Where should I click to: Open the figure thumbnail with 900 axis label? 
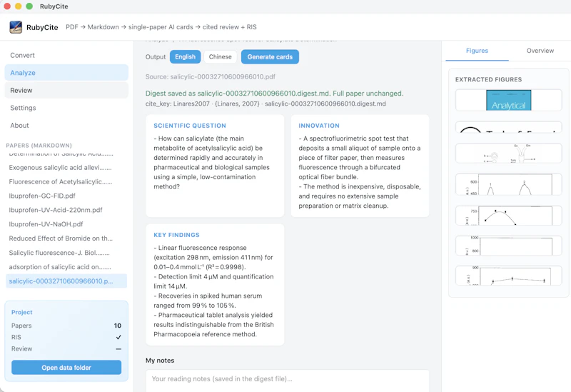click(x=508, y=276)
